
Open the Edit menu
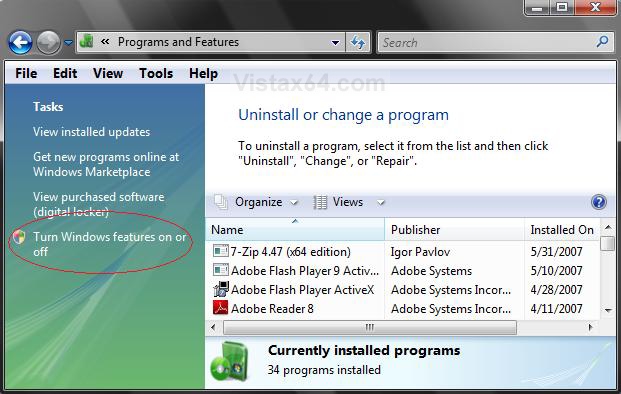pos(65,73)
